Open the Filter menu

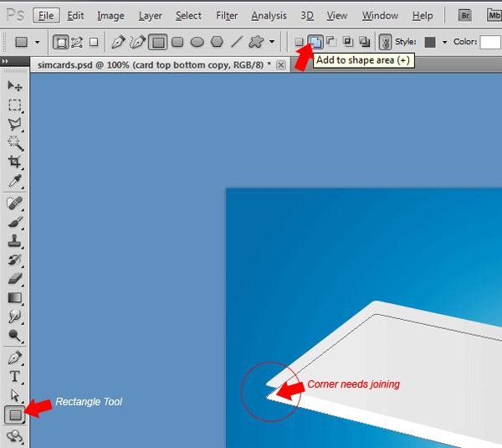227,16
